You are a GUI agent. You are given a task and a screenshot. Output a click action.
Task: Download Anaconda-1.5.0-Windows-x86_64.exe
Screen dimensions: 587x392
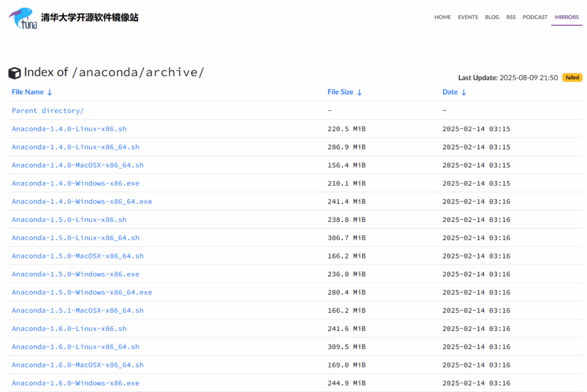coord(82,292)
